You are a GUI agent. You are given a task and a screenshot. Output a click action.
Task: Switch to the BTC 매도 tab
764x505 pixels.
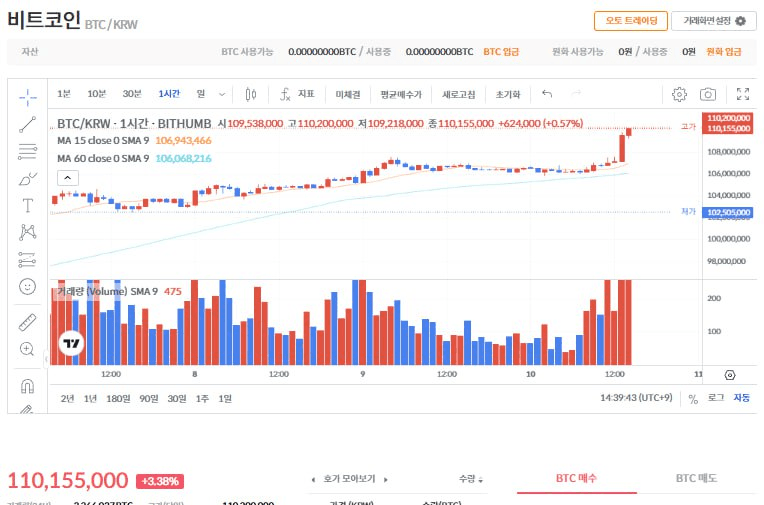(696, 478)
